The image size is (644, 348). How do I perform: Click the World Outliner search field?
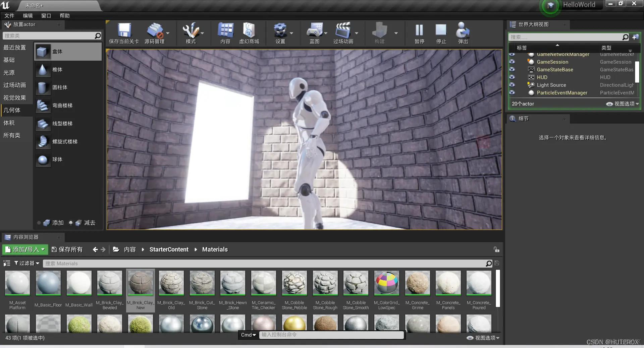(569, 37)
